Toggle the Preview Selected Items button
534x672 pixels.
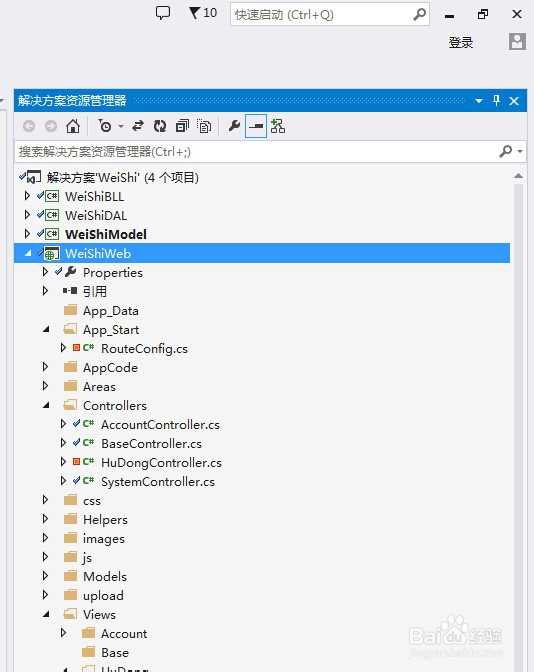click(x=256, y=126)
